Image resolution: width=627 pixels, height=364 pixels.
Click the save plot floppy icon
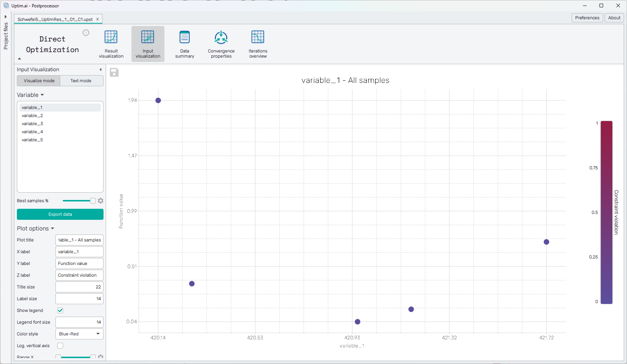click(114, 72)
